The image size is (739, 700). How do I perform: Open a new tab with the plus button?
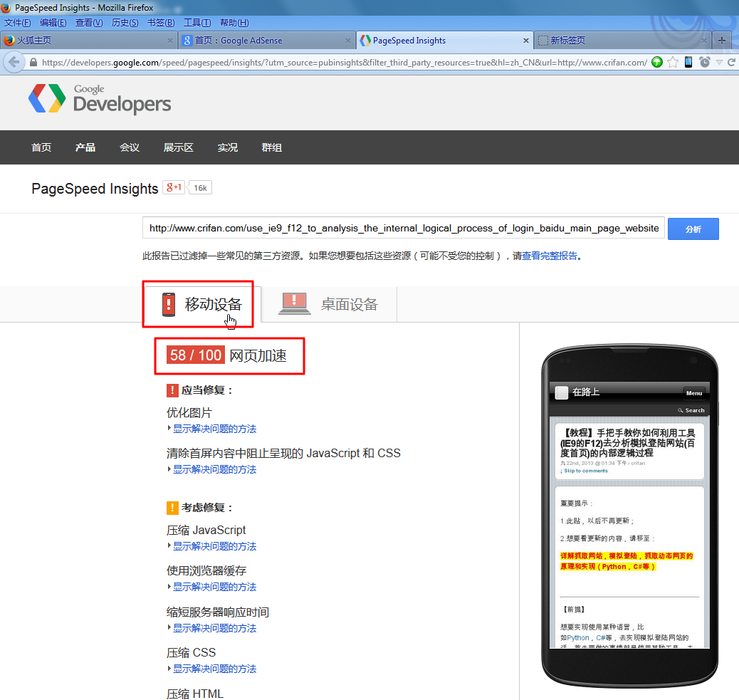click(x=722, y=41)
